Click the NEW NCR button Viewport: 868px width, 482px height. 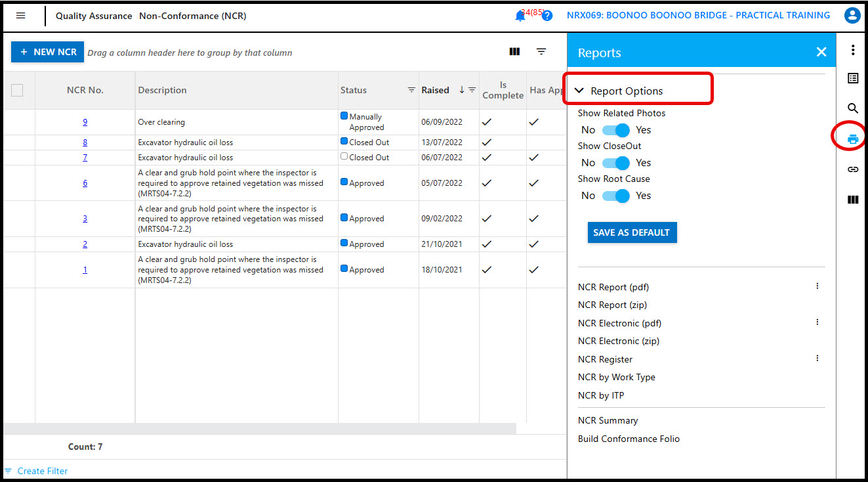coord(47,52)
